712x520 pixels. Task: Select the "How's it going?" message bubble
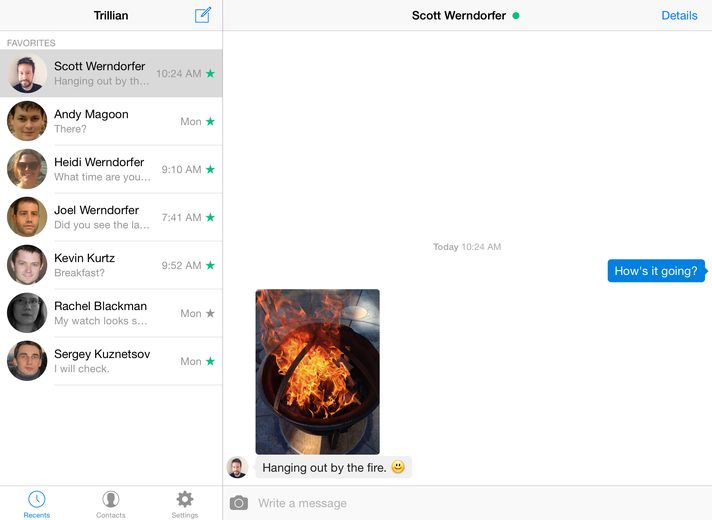tap(657, 271)
